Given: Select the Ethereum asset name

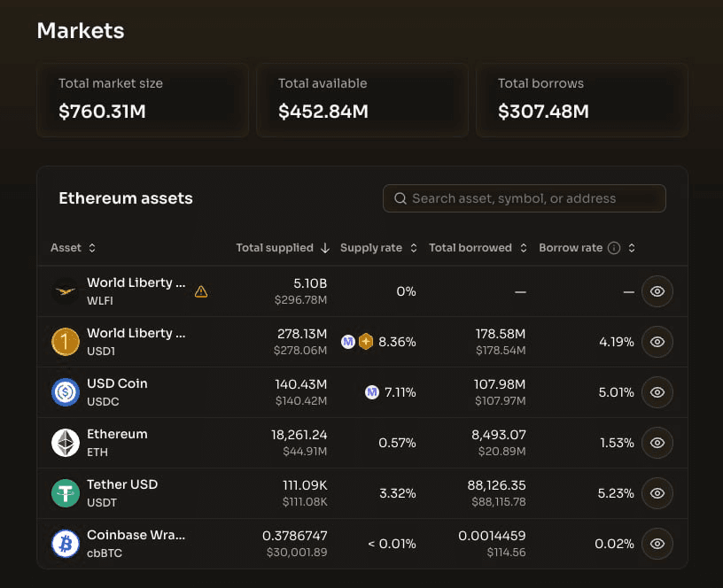Looking at the screenshot, I should pos(117,434).
